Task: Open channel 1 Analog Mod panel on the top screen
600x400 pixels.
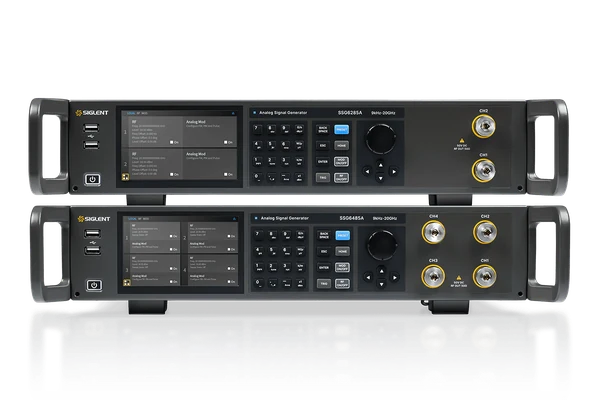Action: click(x=210, y=131)
